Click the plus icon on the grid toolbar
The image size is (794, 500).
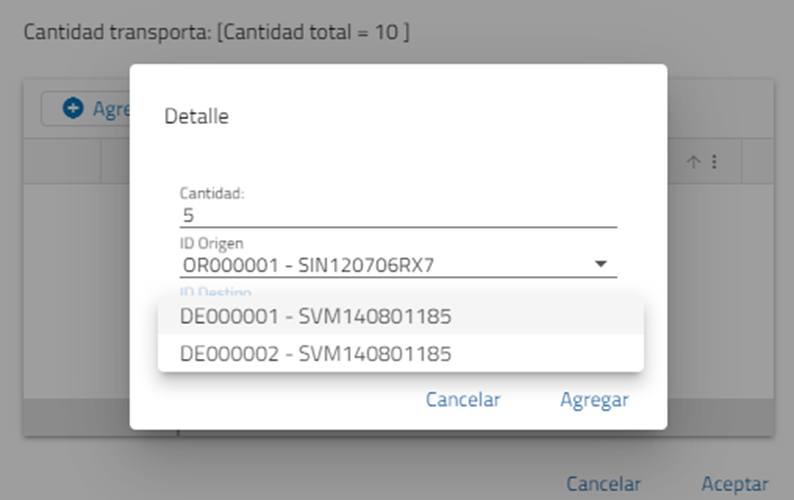coord(73,108)
